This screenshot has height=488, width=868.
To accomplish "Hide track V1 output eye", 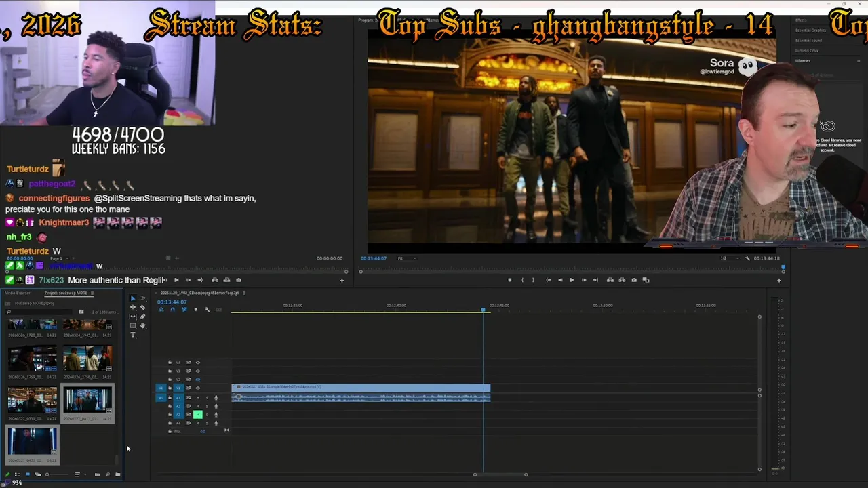I will 198,388.
